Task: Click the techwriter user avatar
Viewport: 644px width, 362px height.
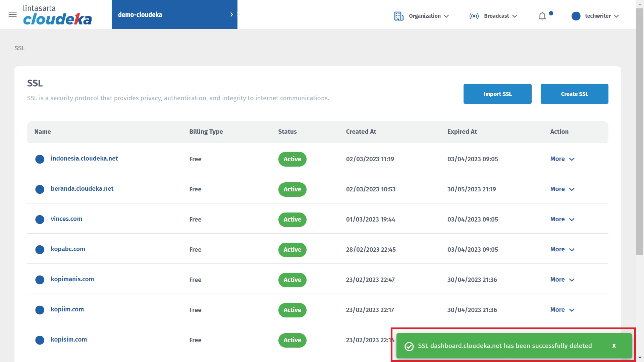Action: click(576, 16)
